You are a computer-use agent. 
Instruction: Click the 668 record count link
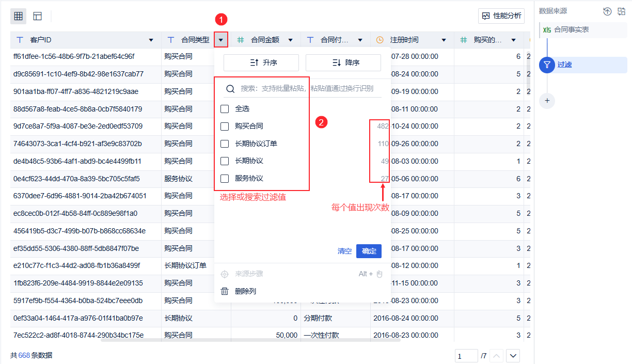24,355
